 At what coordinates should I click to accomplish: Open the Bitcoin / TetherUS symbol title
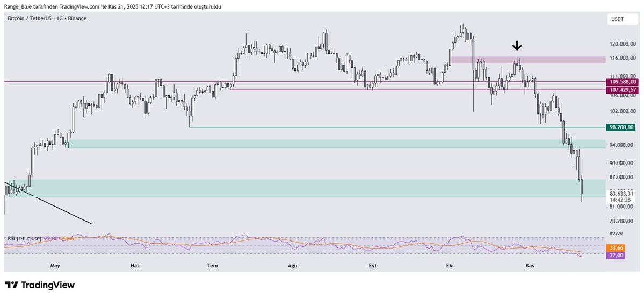pyautogui.click(x=47, y=18)
